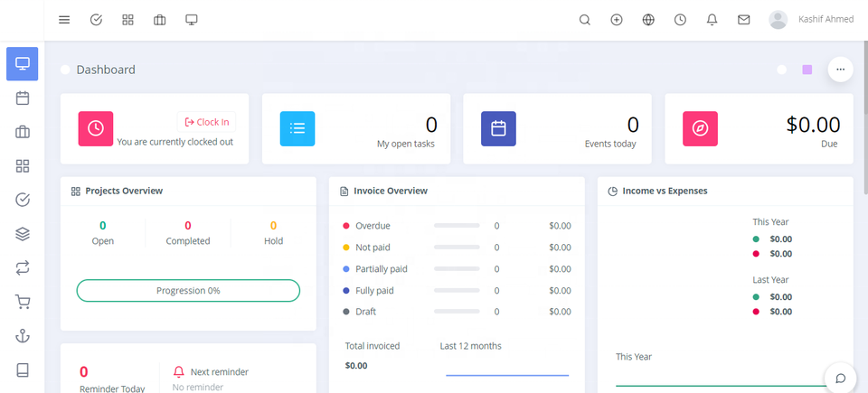Screen dimensions: 868x393
Task: Open the chat bubble floating button
Action: (840, 378)
